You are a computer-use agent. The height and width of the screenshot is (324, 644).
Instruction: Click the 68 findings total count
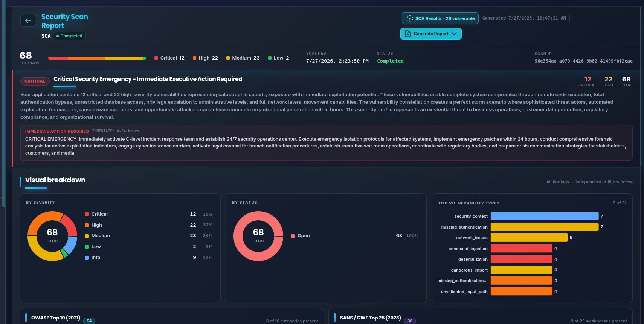tap(26, 55)
